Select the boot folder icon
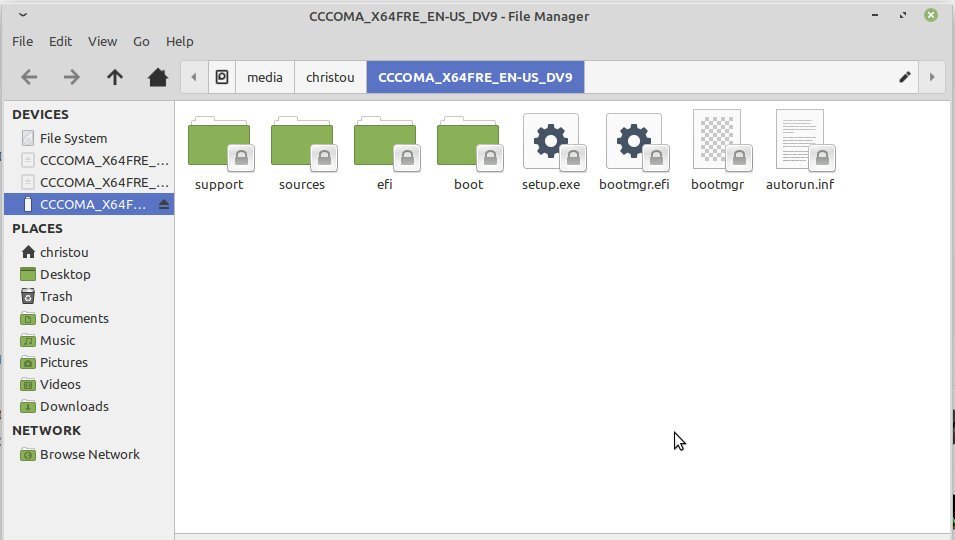The height and width of the screenshot is (540, 955). (468, 142)
